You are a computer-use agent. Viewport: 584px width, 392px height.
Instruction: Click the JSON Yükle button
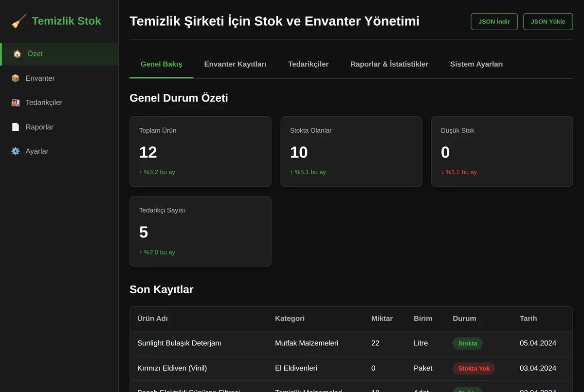(x=548, y=21)
